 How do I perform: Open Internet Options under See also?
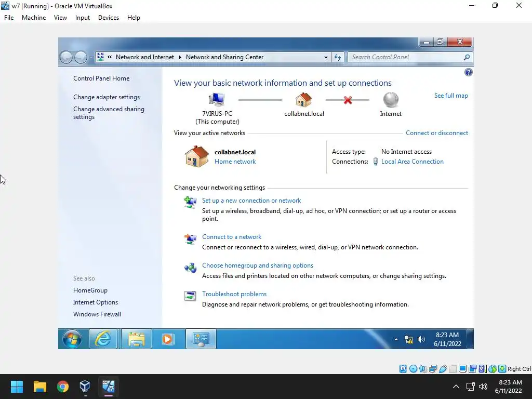pyautogui.click(x=96, y=302)
